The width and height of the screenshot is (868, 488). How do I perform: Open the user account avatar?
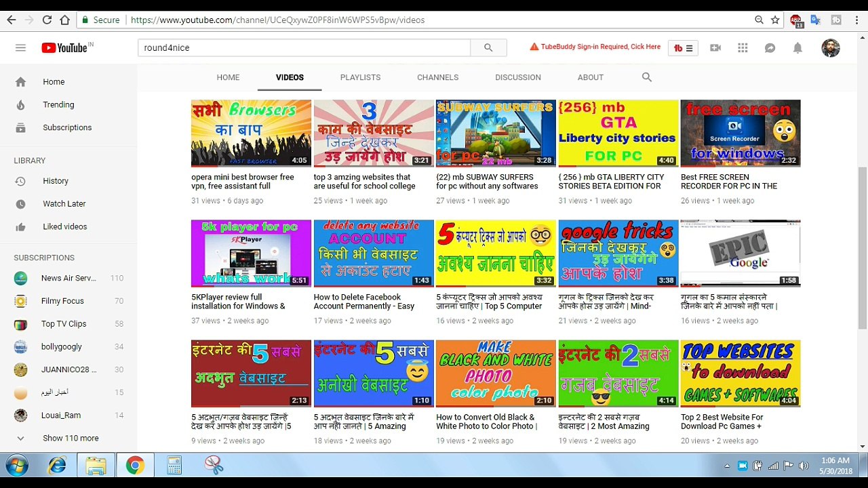tap(831, 47)
